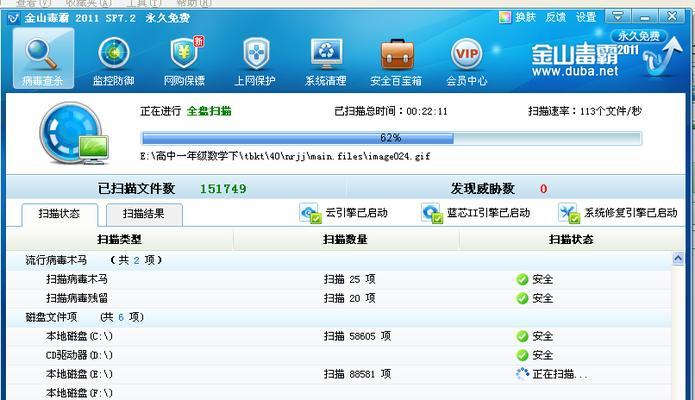This screenshot has width=695, height=400.
Task: Select the 本地磁盘 (C:\) row
Action: (339, 337)
